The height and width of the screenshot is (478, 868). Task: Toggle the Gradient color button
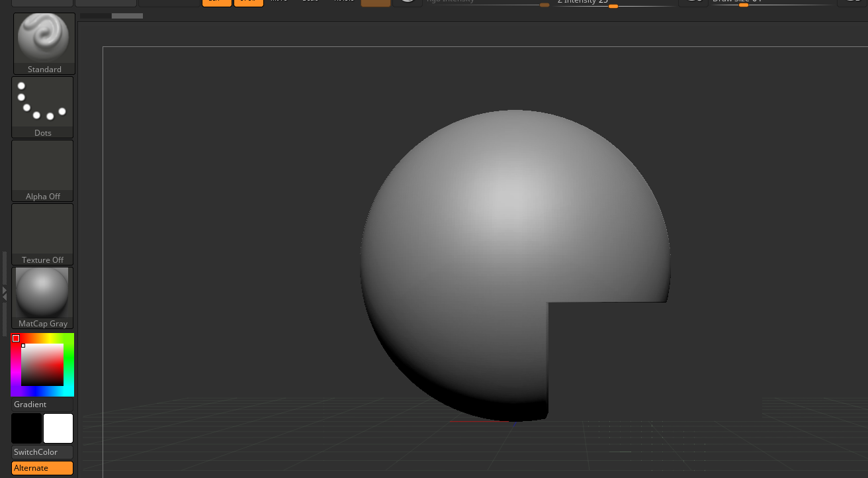[x=42, y=405]
